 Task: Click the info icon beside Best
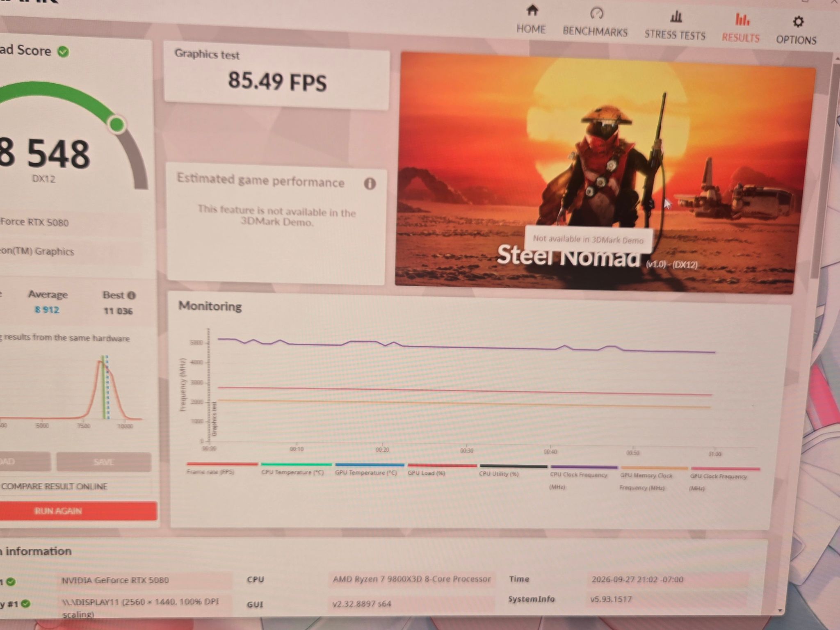(x=131, y=295)
